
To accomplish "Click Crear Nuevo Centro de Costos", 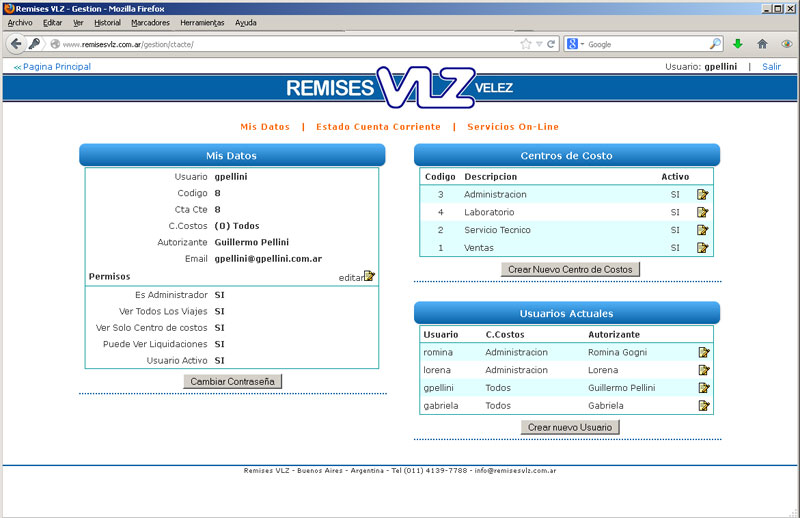I will click(x=570, y=269).
